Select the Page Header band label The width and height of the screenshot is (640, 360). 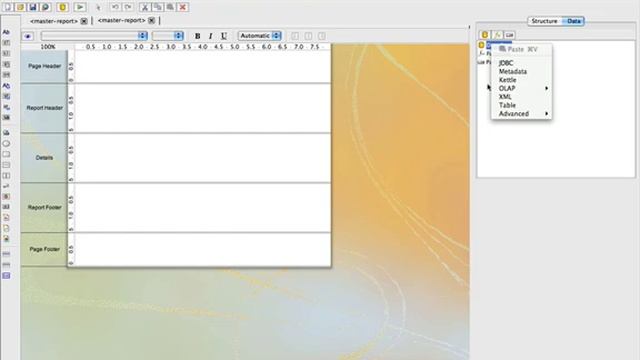coord(44,66)
